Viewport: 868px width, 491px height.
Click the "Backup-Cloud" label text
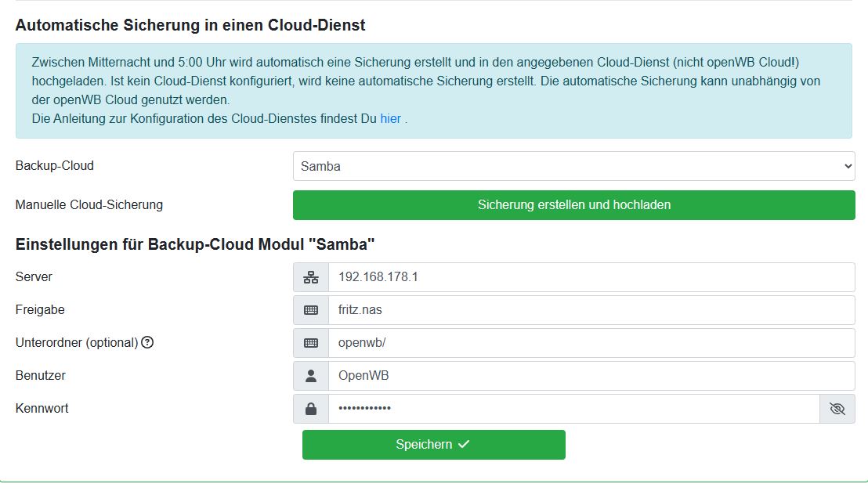[x=55, y=166]
